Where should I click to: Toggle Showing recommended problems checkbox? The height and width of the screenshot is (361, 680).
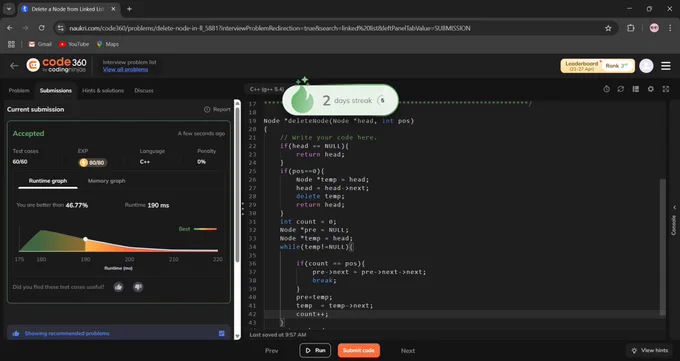pos(222,333)
